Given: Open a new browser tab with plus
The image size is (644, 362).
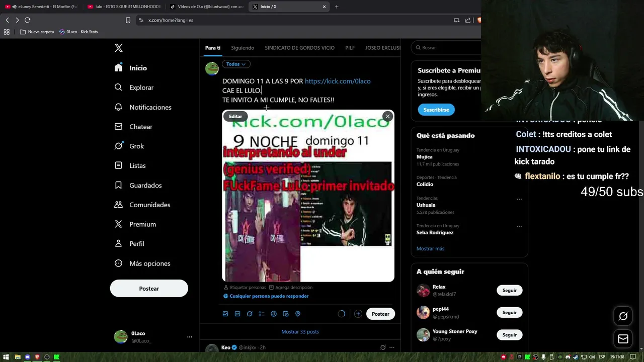Looking at the screenshot, I should pyautogui.click(x=337, y=7).
